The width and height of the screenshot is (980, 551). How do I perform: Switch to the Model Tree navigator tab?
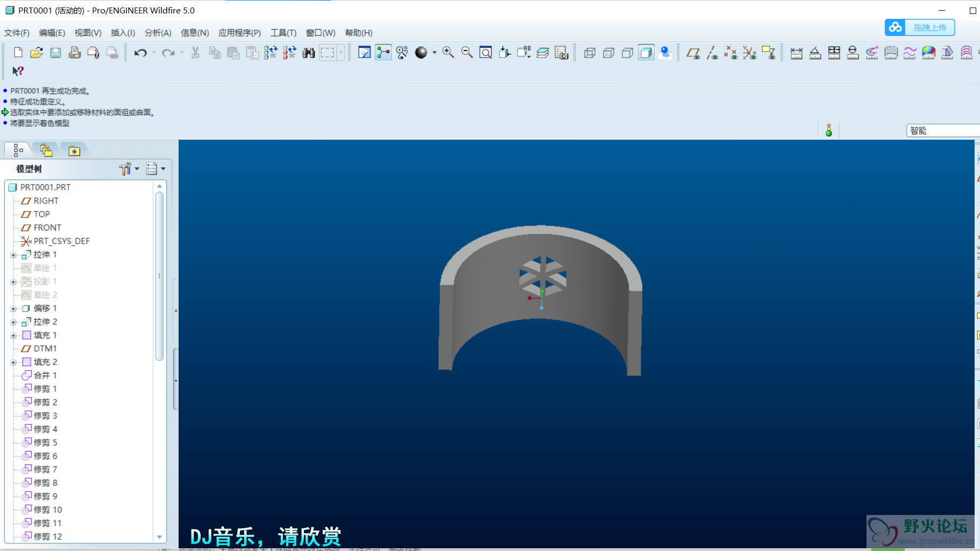[x=18, y=150]
